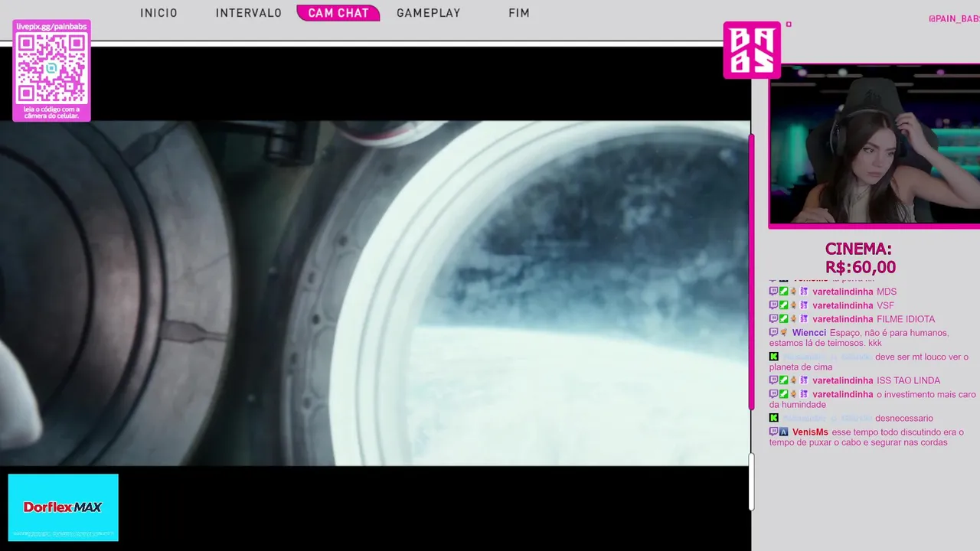Click blue badge beside VenisMs name

784,432
